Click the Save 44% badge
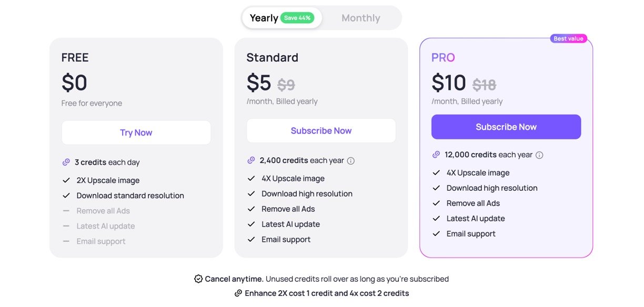The height and width of the screenshot is (307, 644). click(x=297, y=18)
